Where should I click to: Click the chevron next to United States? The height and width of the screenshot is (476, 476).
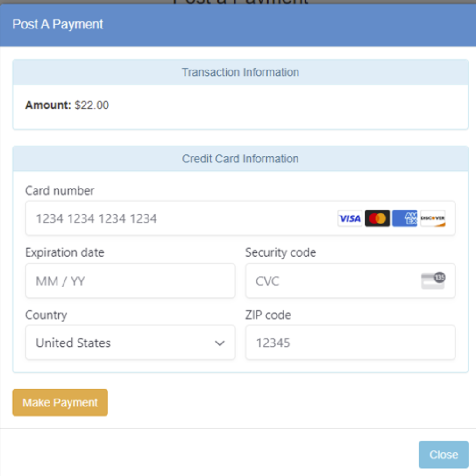220,343
